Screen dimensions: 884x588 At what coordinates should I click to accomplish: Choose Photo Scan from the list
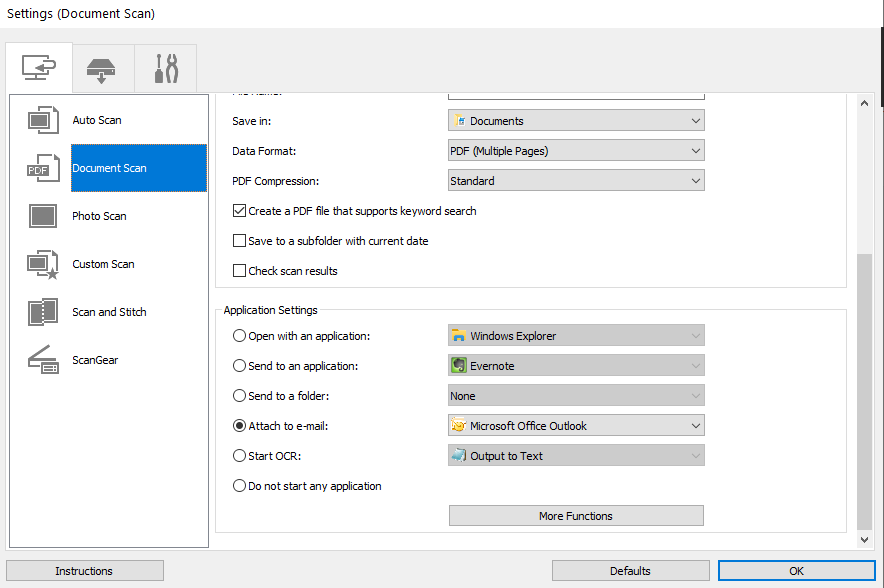click(x=99, y=216)
